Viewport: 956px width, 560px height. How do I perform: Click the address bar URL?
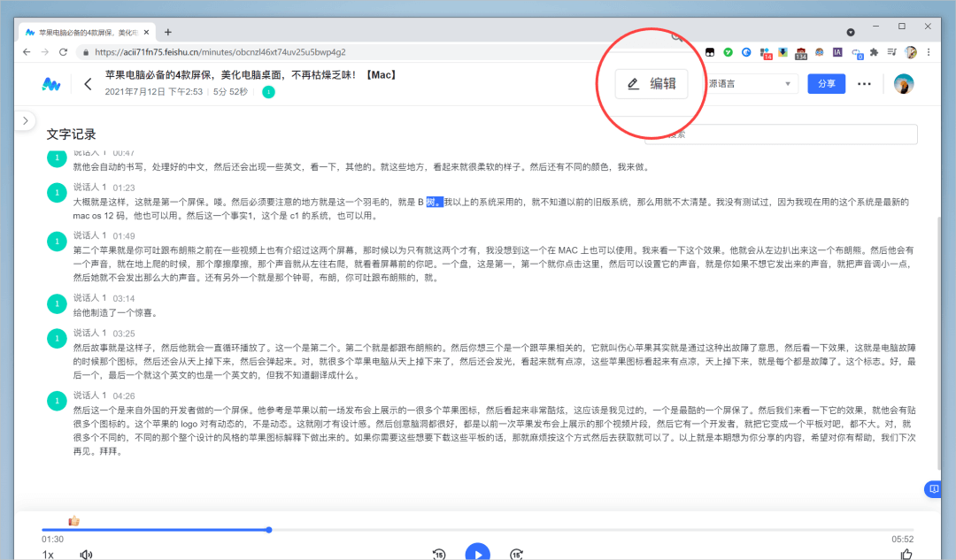(x=220, y=52)
